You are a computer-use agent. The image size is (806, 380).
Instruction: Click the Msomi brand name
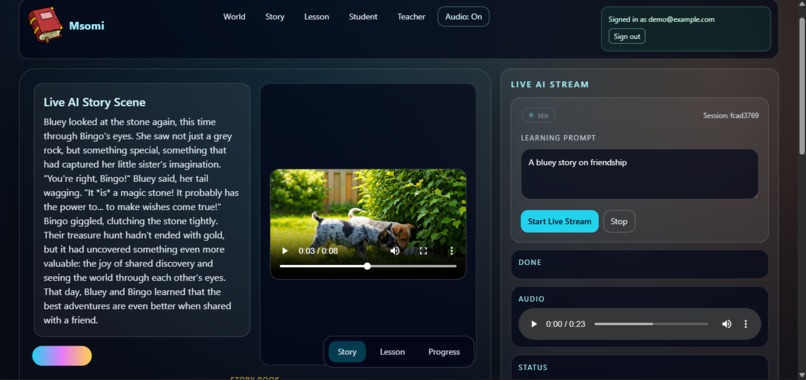tap(86, 25)
